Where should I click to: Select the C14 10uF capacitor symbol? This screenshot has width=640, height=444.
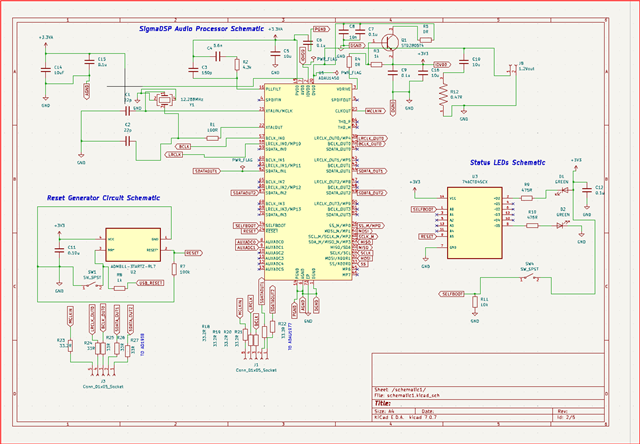pyautogui.click(x=46, y=70)
